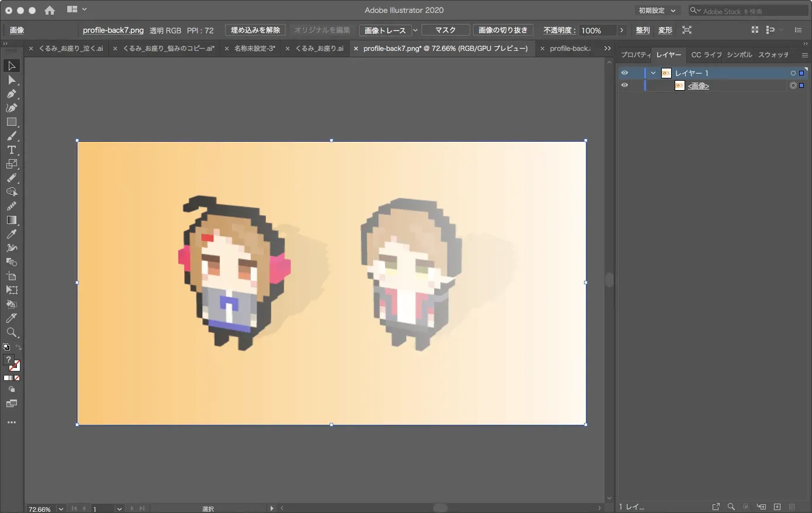Viewport: 812px width, 513px height.
Task: Select the Pen tool
Action: click(x=11, y=94)
